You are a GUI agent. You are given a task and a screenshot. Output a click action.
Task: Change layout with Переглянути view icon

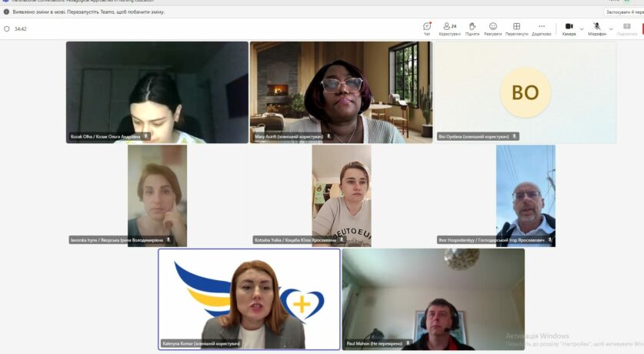point(516,27)
